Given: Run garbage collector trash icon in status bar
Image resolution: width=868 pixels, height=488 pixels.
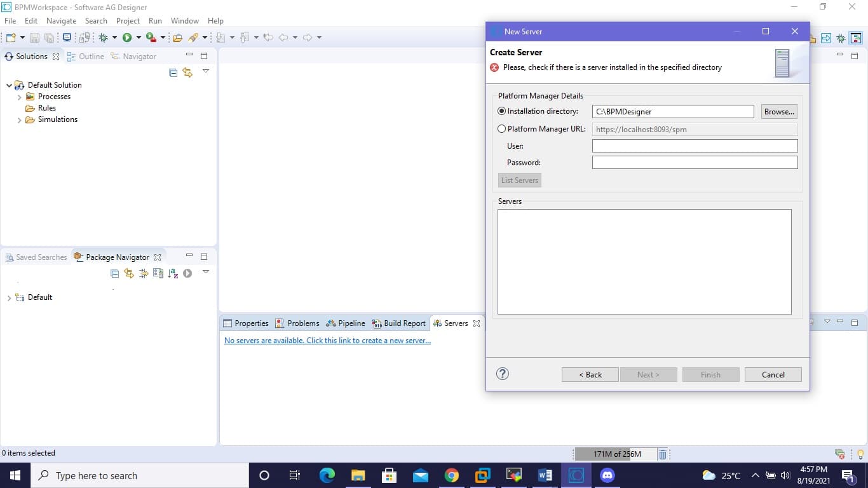Looking at the screenshot, I should point(663,454).
